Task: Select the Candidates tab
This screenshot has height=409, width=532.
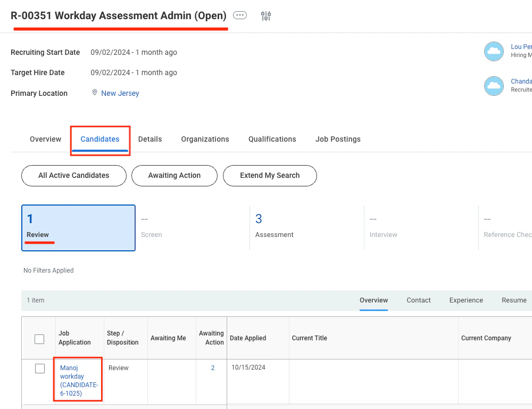Action: [100, 140]
